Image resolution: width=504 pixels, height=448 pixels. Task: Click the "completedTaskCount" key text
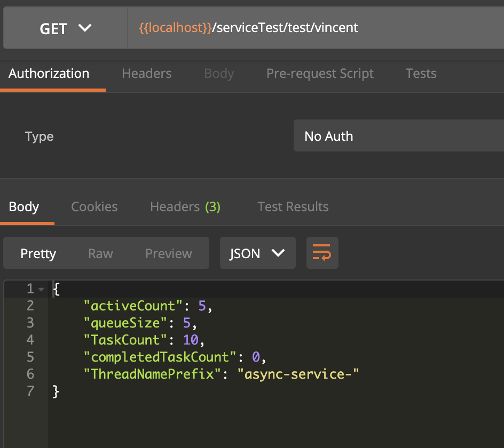160,357
